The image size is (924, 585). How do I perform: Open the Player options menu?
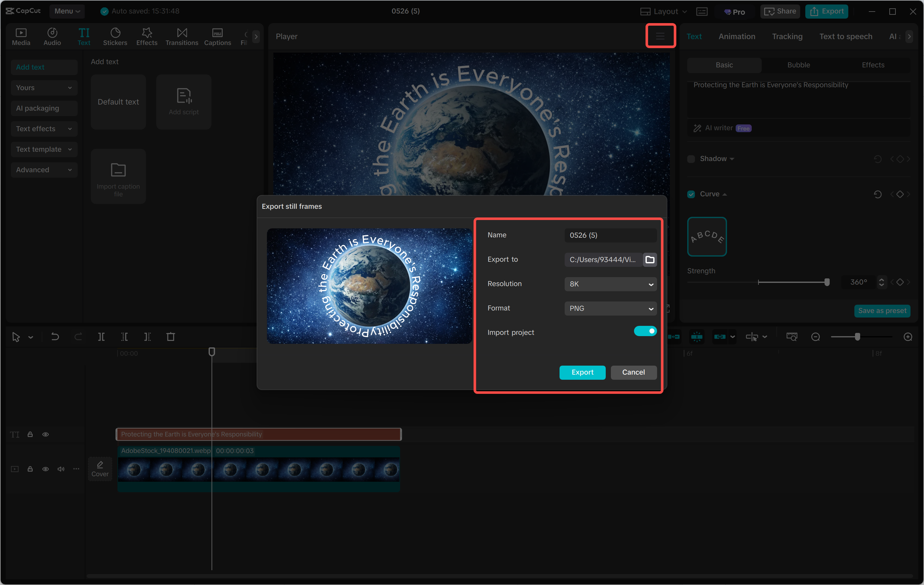[660, 36]
